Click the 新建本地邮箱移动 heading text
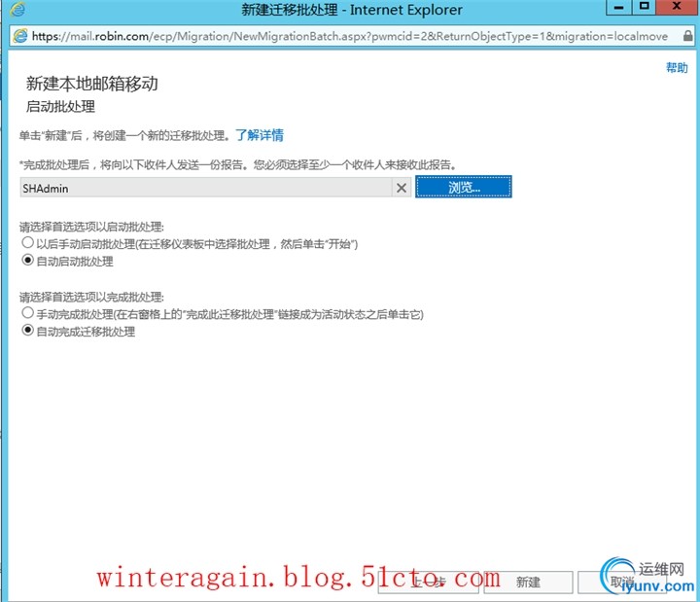The height and width of the screenshot is (602, 700). pos(92,84)
